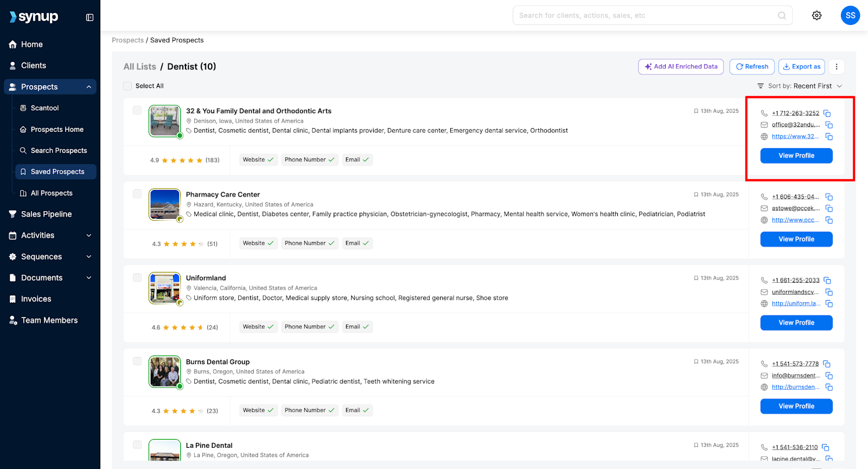
Task: Collapse sidebar using the panel toggle icon
Action: point(90,17)
